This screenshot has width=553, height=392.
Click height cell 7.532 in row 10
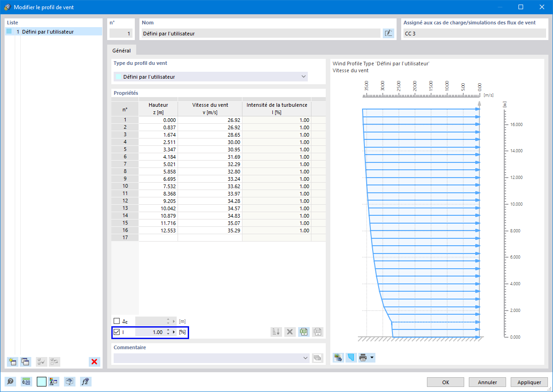(158, 186)
